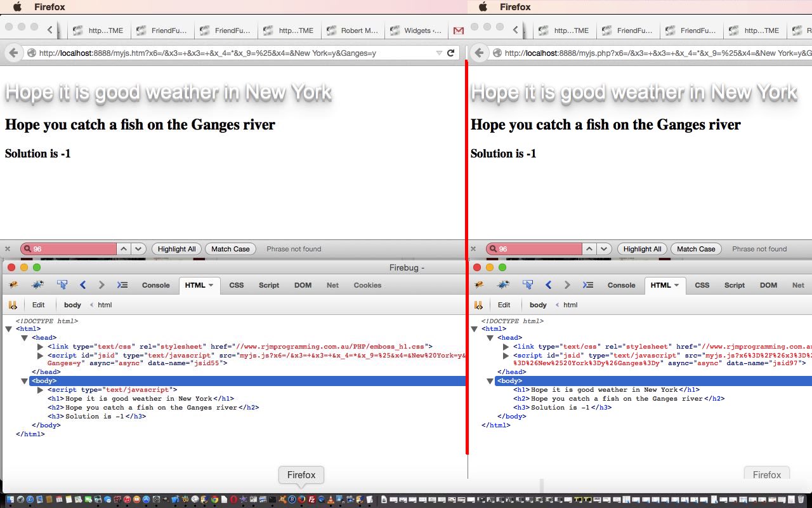
Task: Switch to the Net tab in left Firebug
Action: [x=332, y=285]
